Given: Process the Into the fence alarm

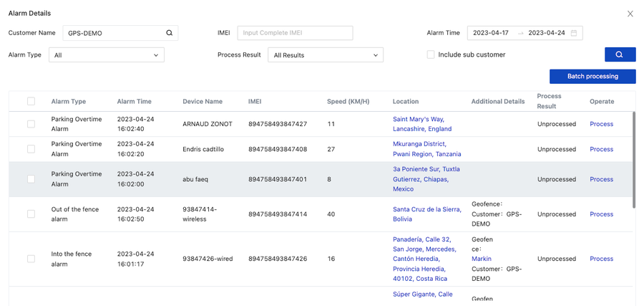Looking at the screenshot, I should pos(601,259).
